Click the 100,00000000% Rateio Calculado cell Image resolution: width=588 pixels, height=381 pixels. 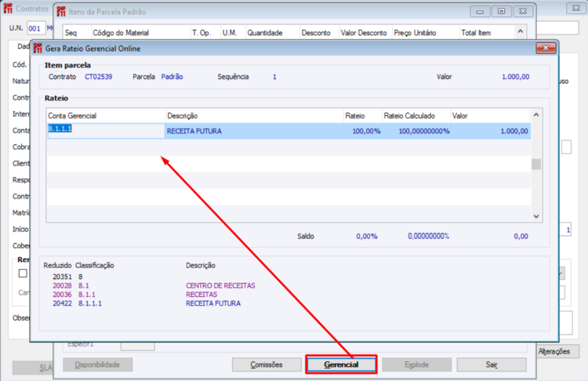[x=416, y=131]
